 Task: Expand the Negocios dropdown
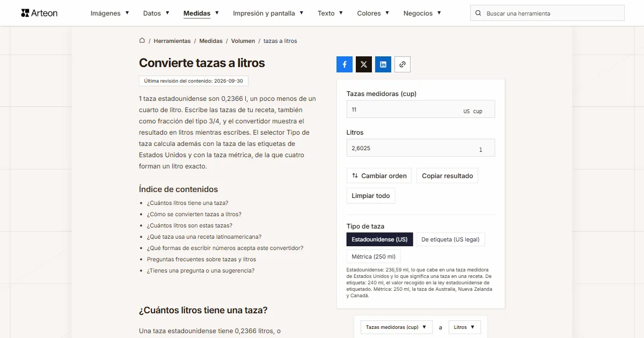[422, 13]
